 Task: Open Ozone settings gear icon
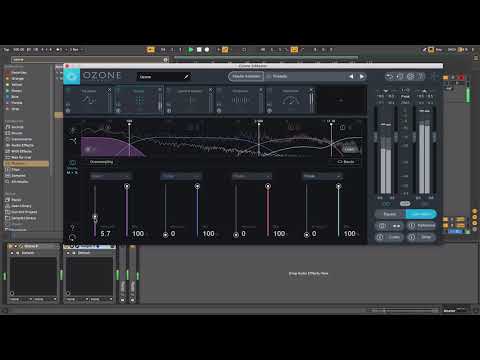tap(411, 77)
